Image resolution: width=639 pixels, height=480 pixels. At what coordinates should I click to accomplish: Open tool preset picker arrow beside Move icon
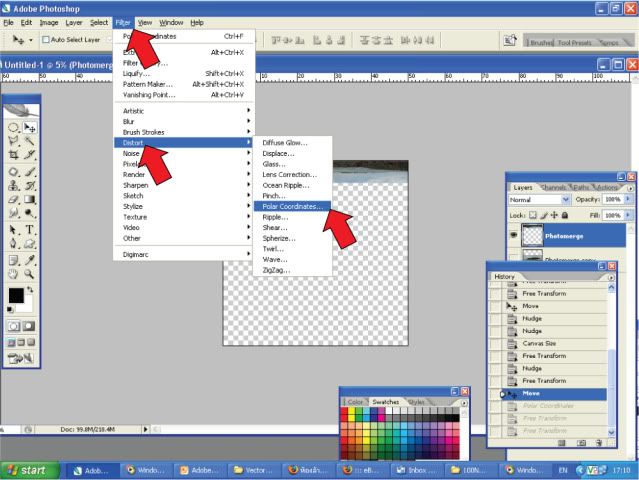[31, 40]
